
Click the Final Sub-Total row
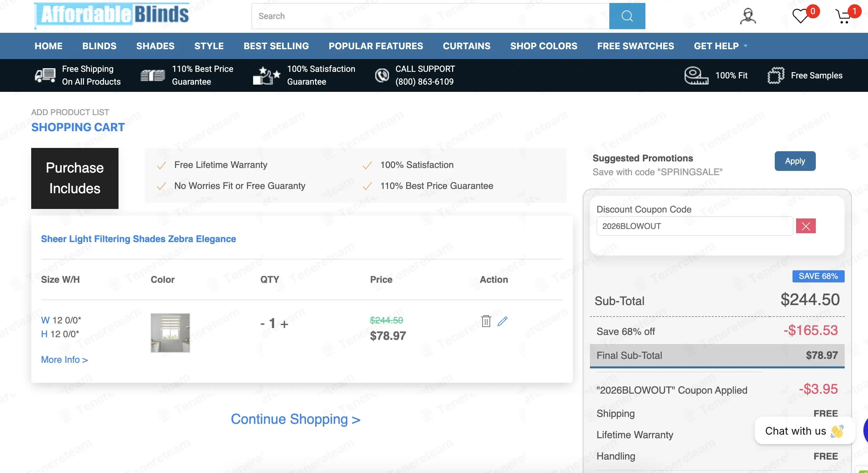pyautogui.click(x=717, y=356)
